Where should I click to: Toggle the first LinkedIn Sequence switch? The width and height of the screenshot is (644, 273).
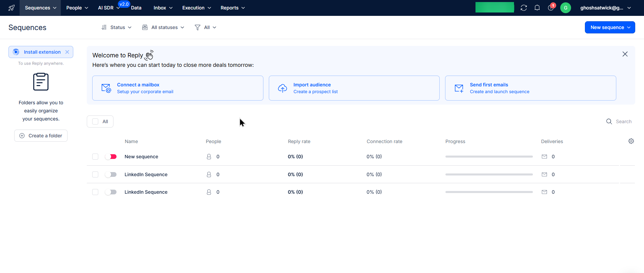click(111, 174)
